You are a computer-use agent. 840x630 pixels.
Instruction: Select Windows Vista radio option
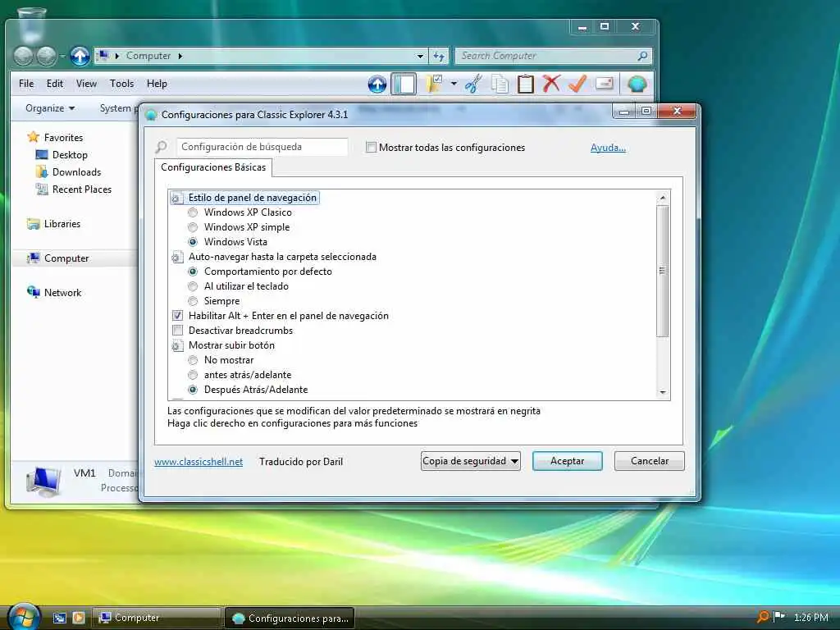pyautogui.click(x=193, y=242)
